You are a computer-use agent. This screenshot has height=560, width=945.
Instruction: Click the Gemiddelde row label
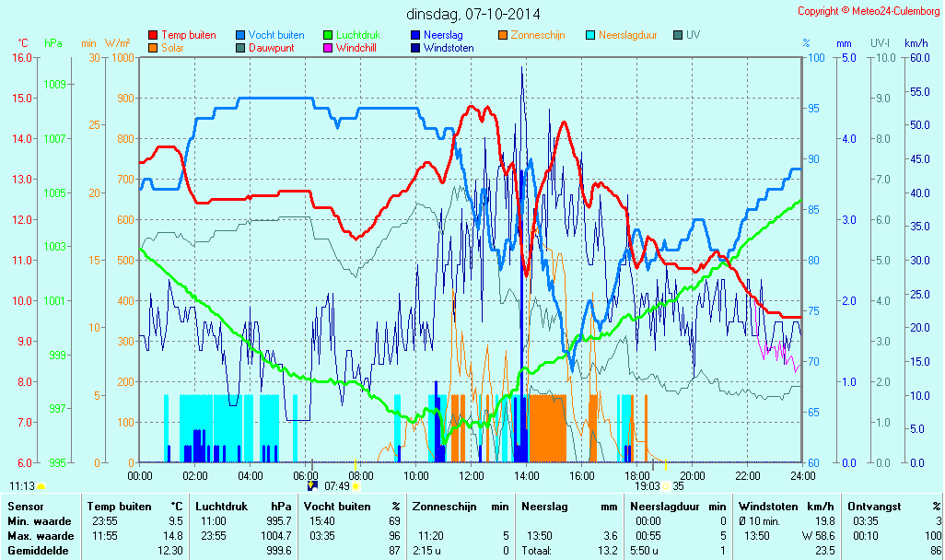(35, 551)
